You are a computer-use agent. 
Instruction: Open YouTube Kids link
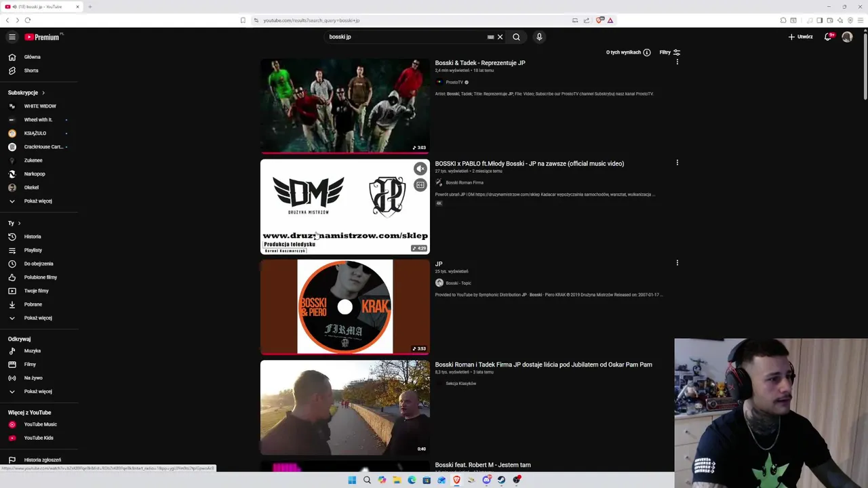point(39,438)
